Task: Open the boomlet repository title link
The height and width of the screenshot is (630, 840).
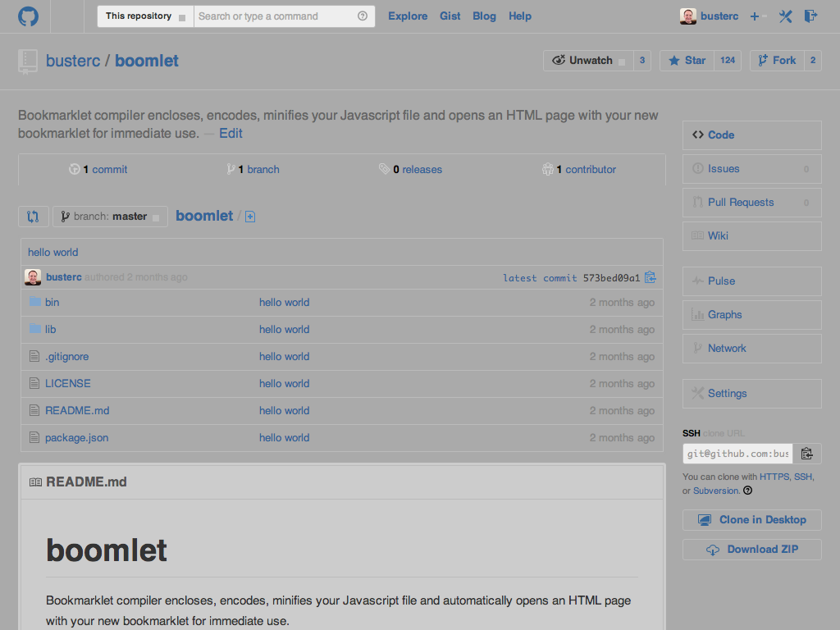Action: pos(147,61)
